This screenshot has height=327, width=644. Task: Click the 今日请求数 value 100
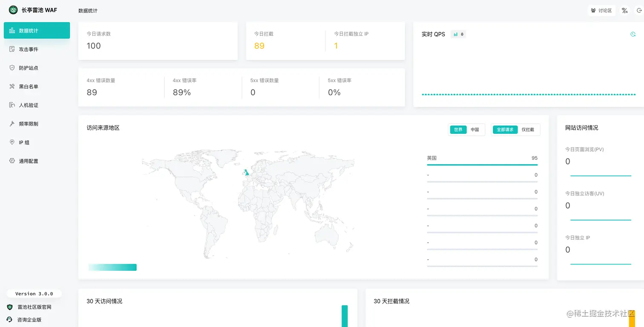(x=94, y=46)
